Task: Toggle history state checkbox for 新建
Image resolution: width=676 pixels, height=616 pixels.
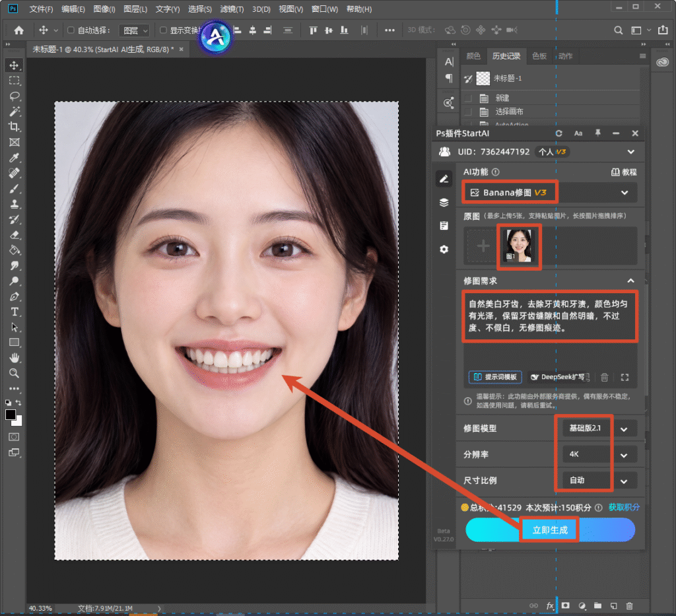Action: (468, 98)
